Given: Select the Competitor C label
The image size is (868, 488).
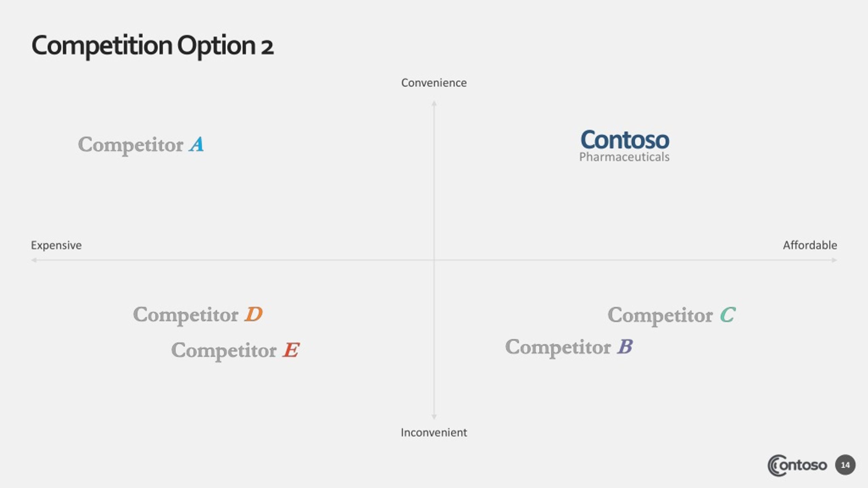Looking at the screenshot, I should click(672, 316).
